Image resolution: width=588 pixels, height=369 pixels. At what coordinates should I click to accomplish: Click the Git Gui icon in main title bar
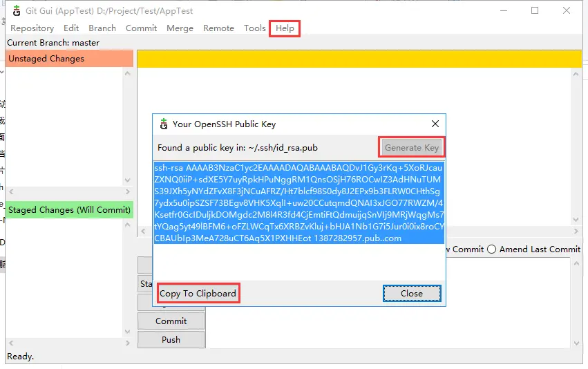click(x=16, y=11)
